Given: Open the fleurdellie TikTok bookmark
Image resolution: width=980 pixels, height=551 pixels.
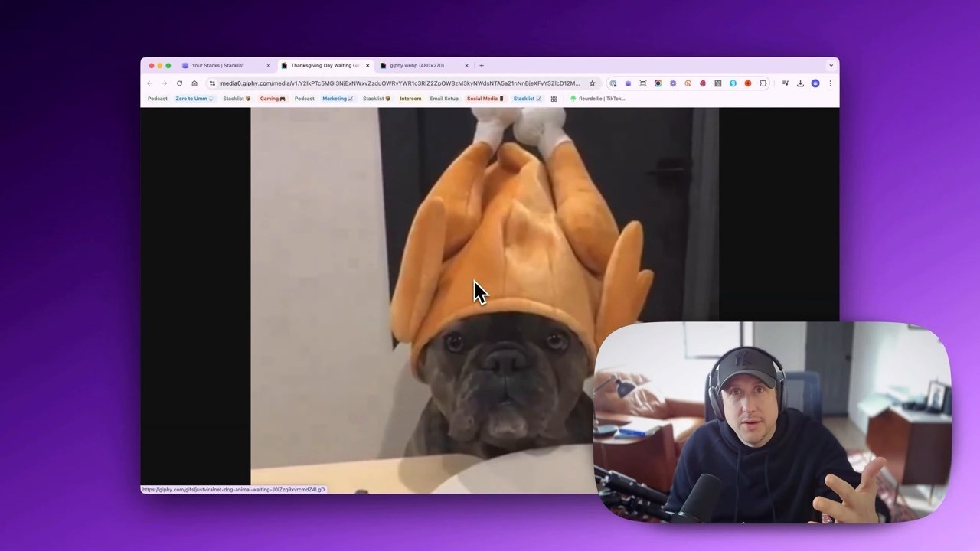Looking at the screenshot, I should 598,99.
